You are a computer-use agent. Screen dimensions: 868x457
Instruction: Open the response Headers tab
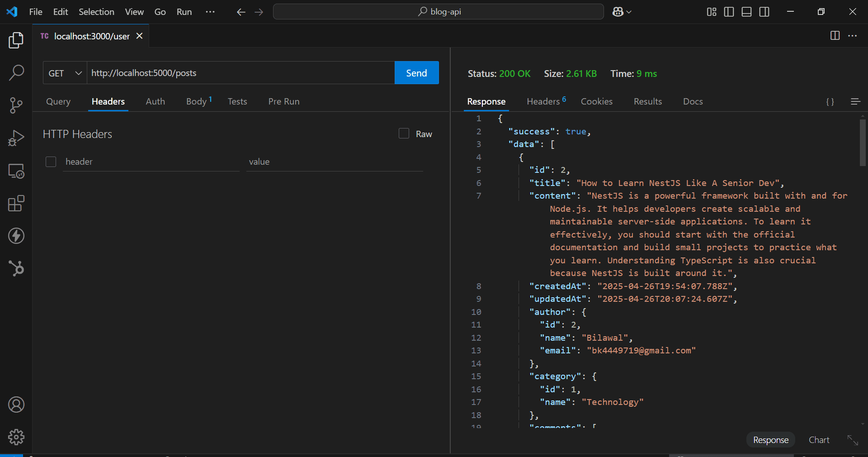click(x=546, y=102)
